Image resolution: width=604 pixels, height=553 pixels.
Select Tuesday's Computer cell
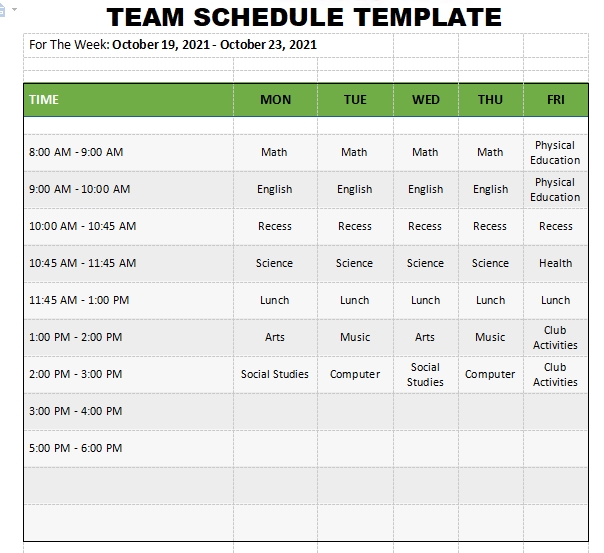[x=355, y=374]
